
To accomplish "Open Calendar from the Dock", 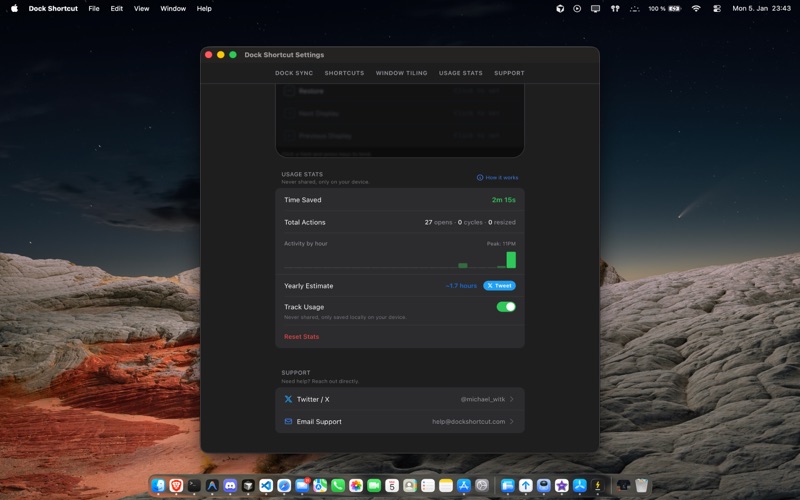I will coord(392,485).
